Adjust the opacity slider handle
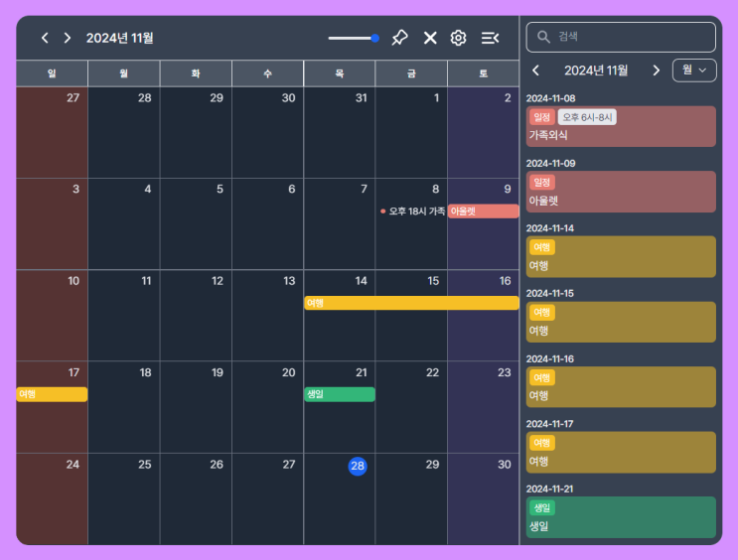 374,38
